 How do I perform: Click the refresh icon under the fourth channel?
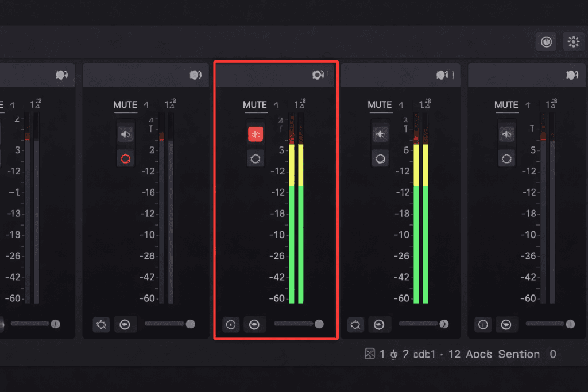pos(355,324)
